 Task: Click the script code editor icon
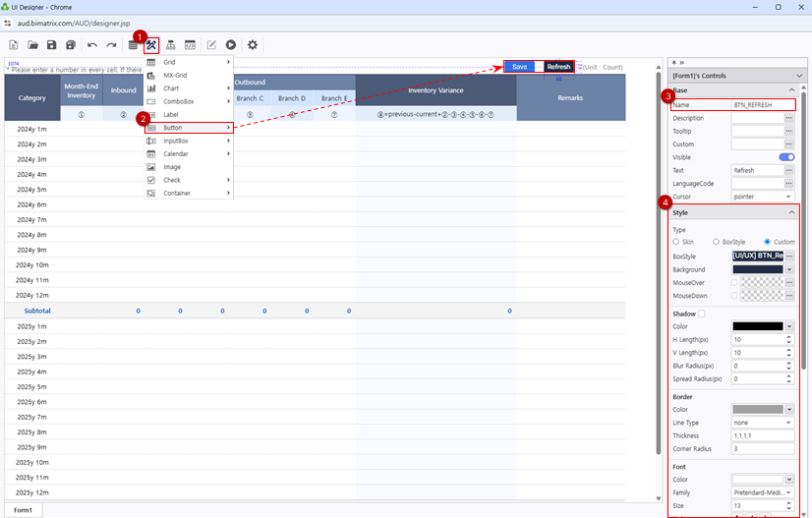tap(190, 45)
